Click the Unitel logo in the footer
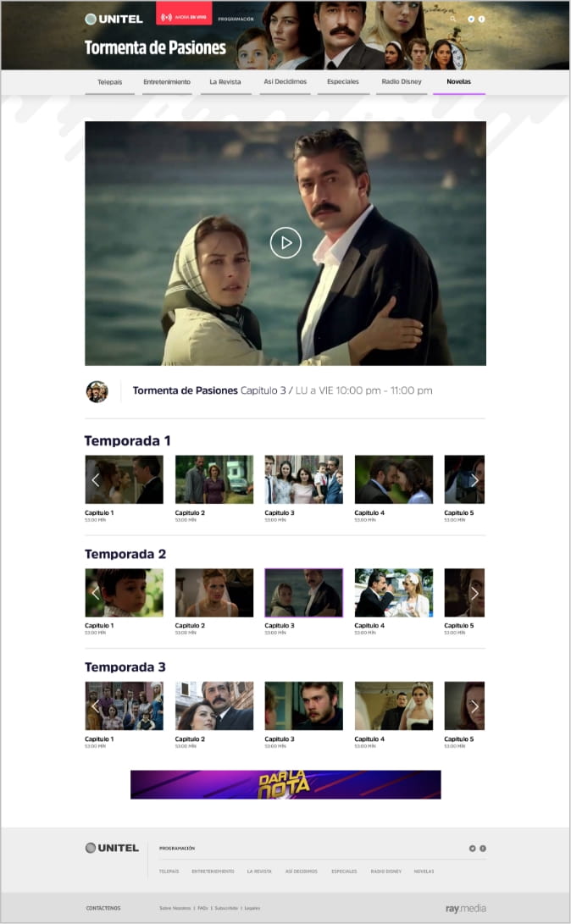The width and height of the screenshot is (571, 924). (x=112, y=848)
